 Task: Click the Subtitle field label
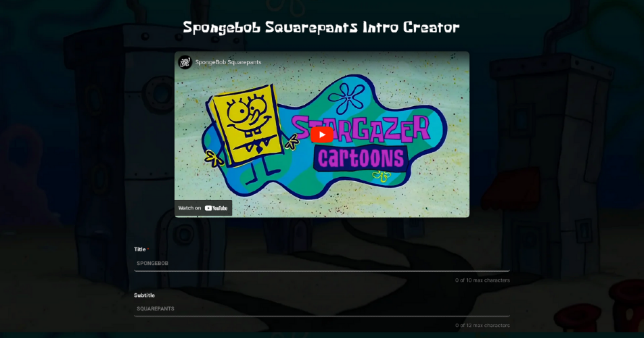144,295
